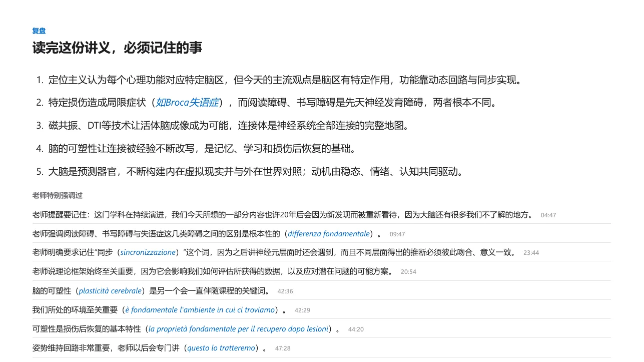Click the blue text "如Broca失语症"
644x362 pixels.
pos(188,103)
